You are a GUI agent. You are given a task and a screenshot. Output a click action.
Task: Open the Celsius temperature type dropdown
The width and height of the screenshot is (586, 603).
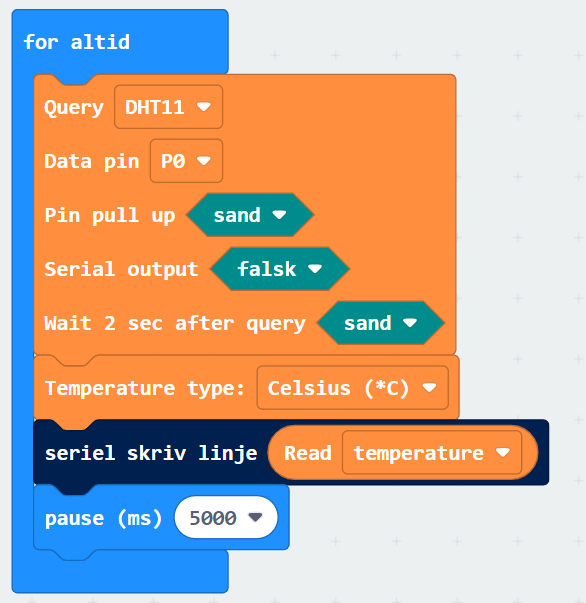pos(353,388)
